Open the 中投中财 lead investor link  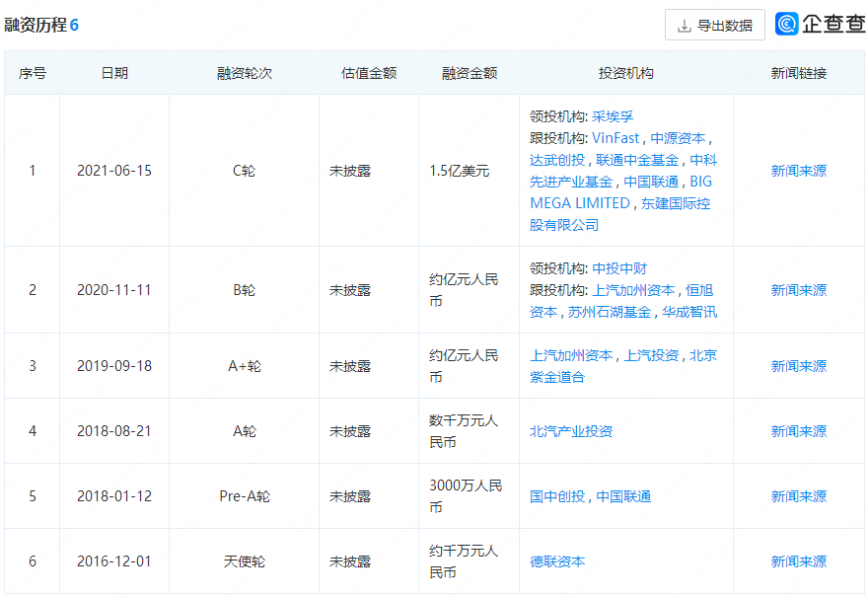(x=619, y=268)
